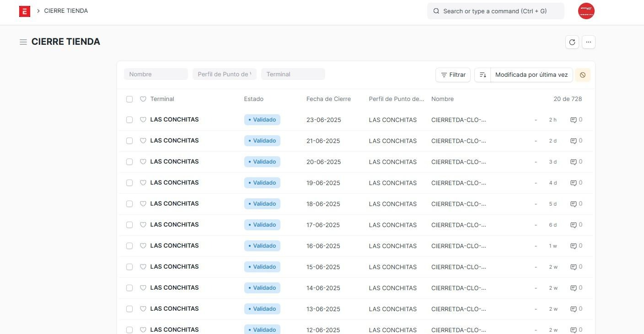This screenshot has width=644, height=334.
Task: Like the 23-06-2025 row heart icon
Action: [143, 120]
